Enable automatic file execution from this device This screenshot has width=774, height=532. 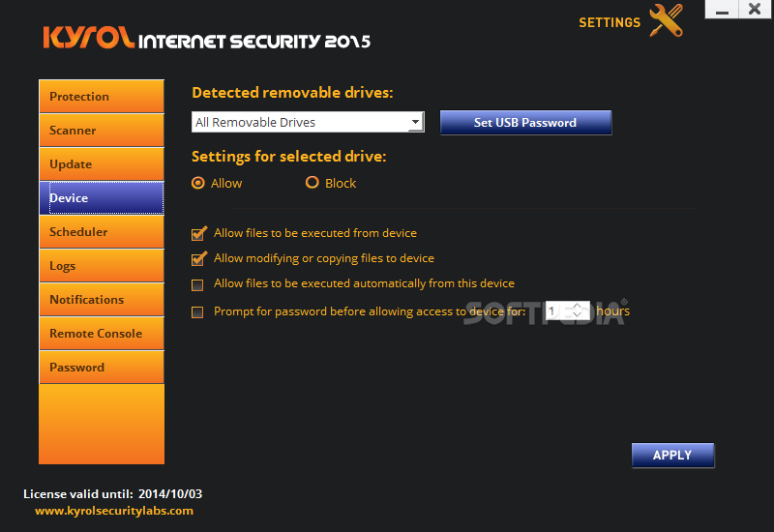tap(197, 285)
